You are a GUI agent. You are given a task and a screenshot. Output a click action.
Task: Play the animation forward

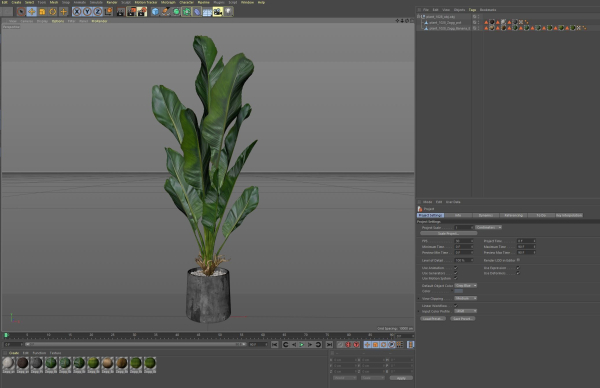coord(302,345)
